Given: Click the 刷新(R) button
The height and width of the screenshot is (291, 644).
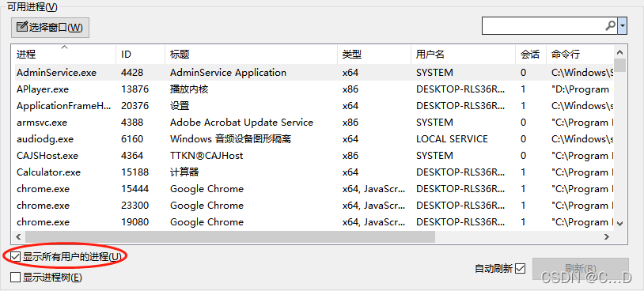Looking at the screenshot, I should point(581,269).
